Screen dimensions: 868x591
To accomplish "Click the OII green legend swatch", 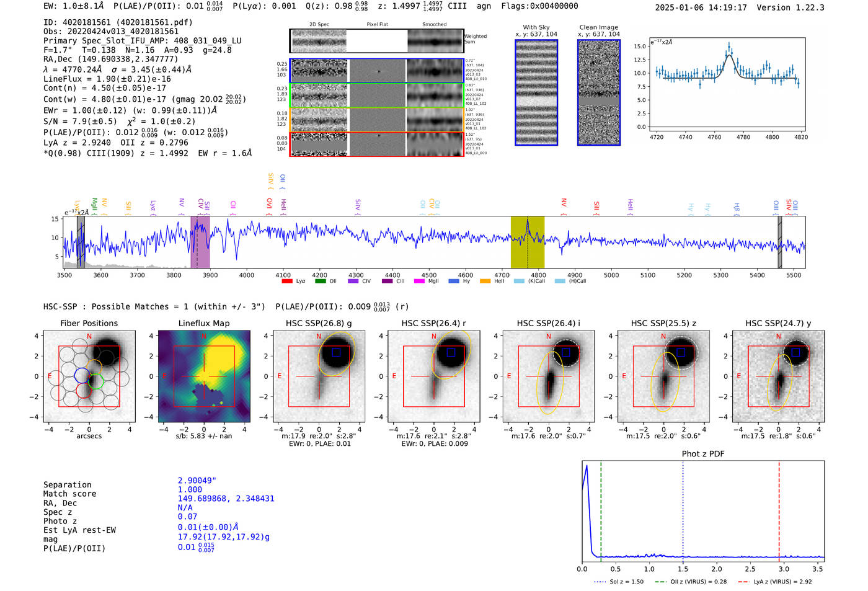I will pos(320,281).
